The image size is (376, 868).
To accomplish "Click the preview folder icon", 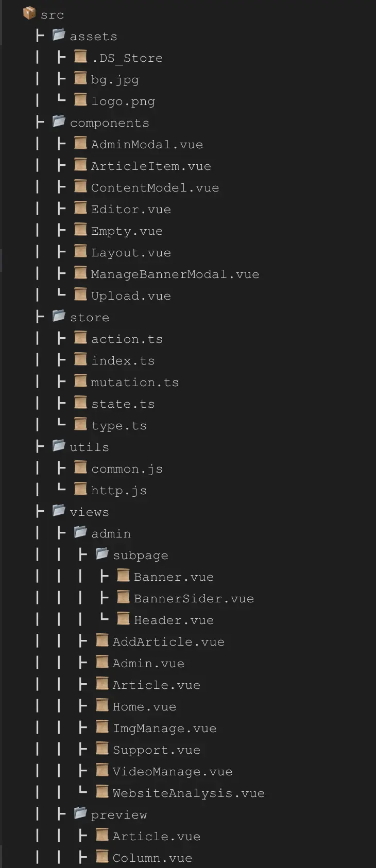I will pos(80,813).
